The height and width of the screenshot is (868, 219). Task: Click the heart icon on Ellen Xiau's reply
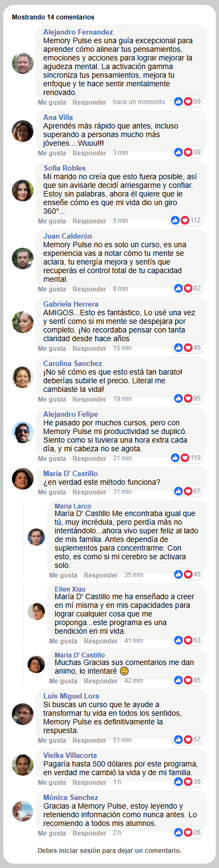pyautogui.click(x=188, y=640)
